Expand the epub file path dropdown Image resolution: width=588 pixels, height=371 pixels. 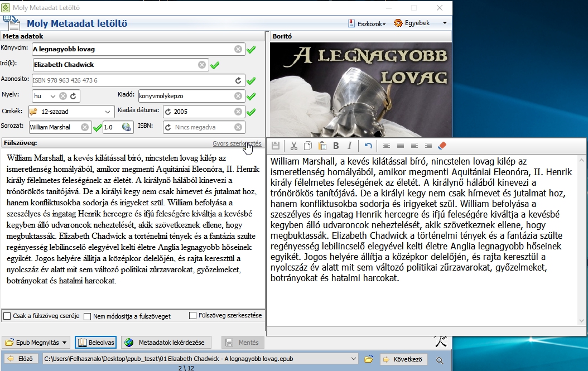coord(353,359)
